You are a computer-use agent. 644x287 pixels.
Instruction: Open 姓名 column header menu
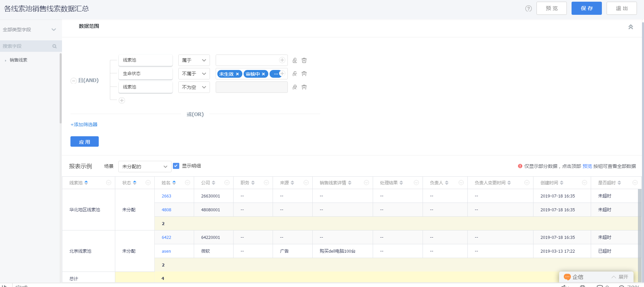187,183
